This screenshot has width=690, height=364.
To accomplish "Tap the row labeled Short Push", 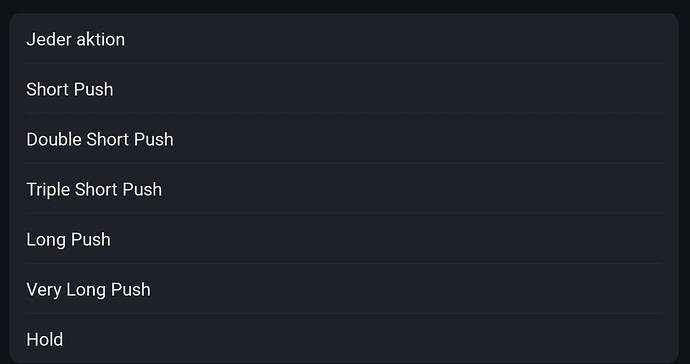I will point(344,89).
